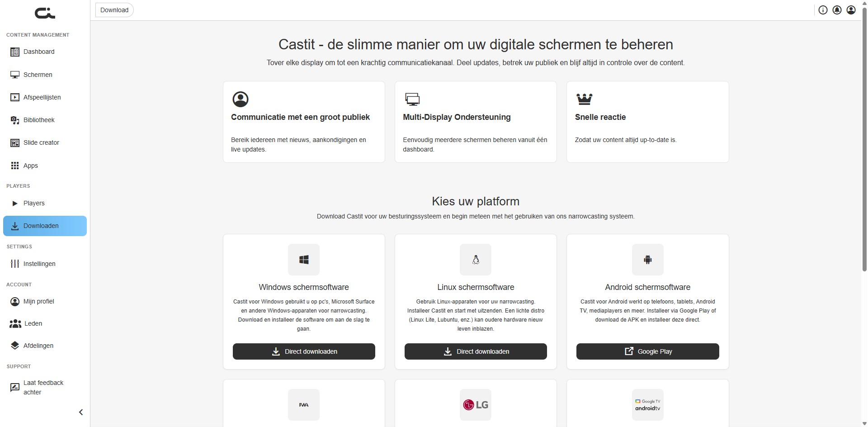Open the info icon in top bar
Image resolution: width=868 pixels, height=427 pixels.
(x=823, y=10)
